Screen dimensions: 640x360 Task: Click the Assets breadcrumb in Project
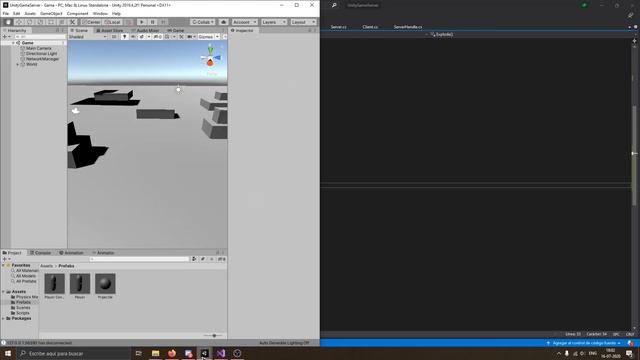point(47,266)
